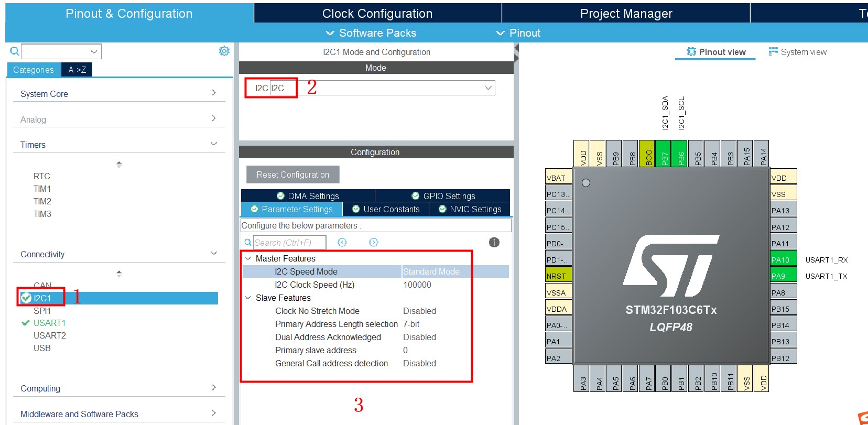Viewport: 868px width, 425px height.
Task: Click the PA13 pin on chip
Action: pyautogui.click(x=784, y=210)
